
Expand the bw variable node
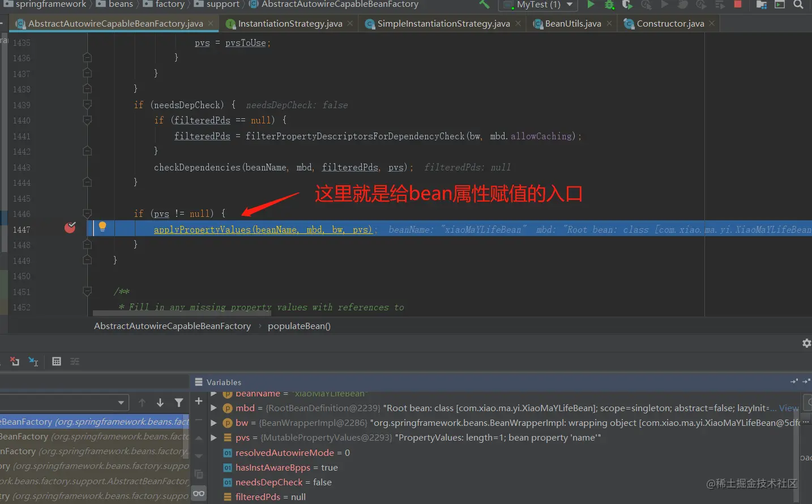click(x=213, y=422)
